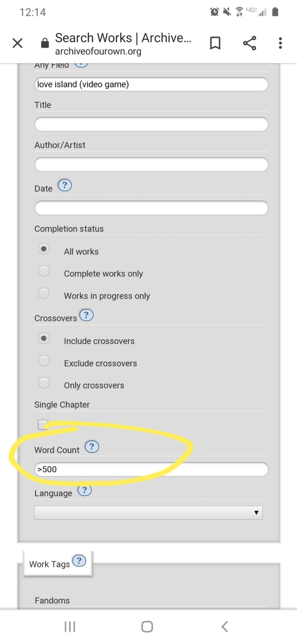Open the Word Count help icon
The width and height of the screenshot is (297, 644).
pyautogui.click(x=92, y=447)
